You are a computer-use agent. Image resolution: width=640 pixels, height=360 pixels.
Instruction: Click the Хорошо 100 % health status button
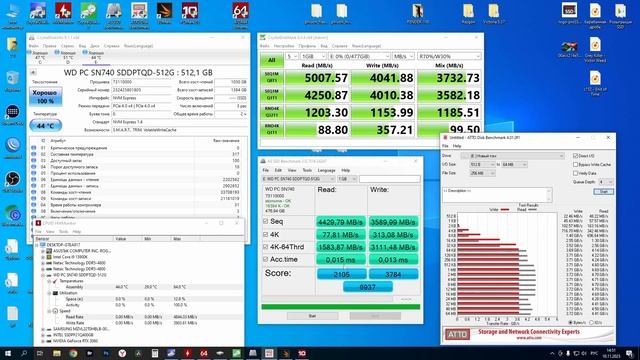(45, 97)
